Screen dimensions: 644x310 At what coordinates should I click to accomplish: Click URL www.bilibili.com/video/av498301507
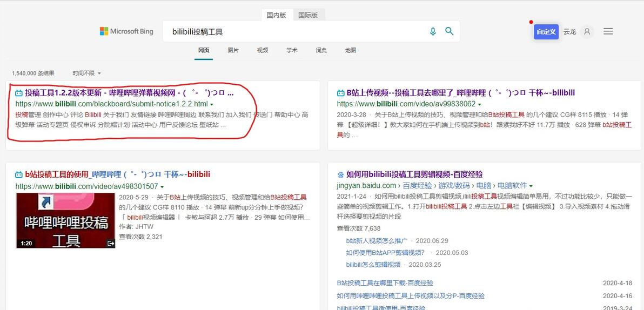(x=86, y=186)
